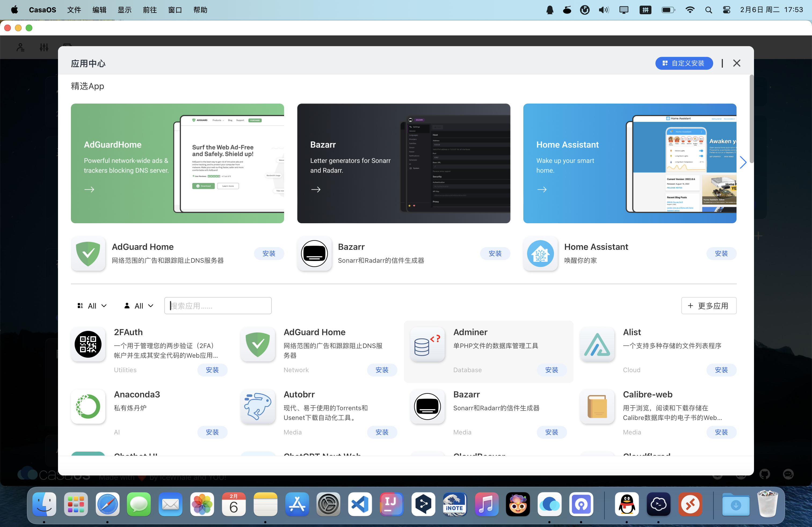The height and width of the screenshot is (527, 812).
Task: Open the Wi-Fi menu bar icon
Action: tap(690, 10)
